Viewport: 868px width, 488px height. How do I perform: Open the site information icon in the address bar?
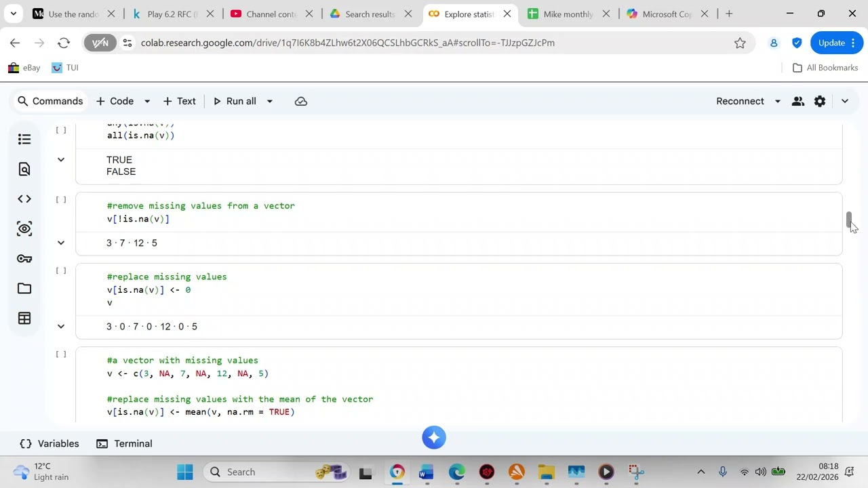tap(127, 43)
